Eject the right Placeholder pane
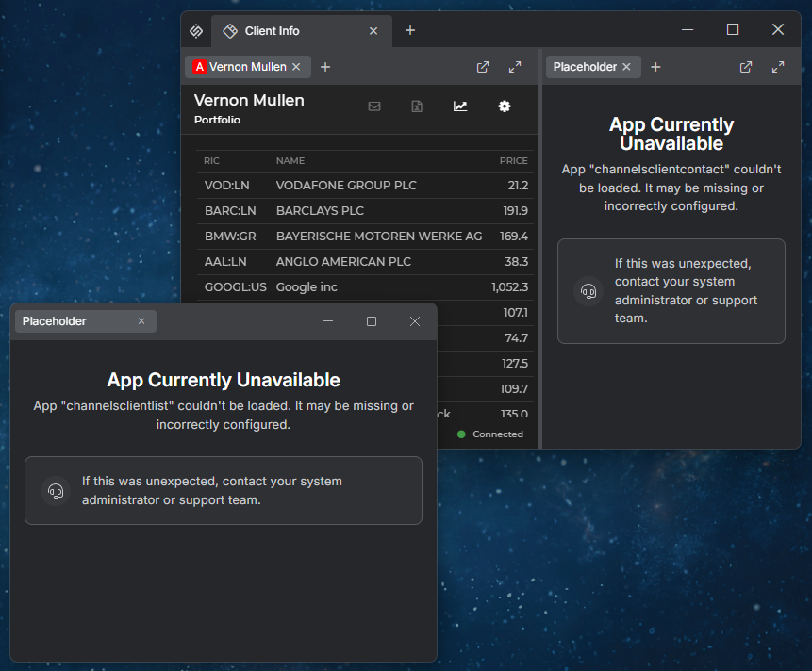The image size is (812, 671). (746, 67)
